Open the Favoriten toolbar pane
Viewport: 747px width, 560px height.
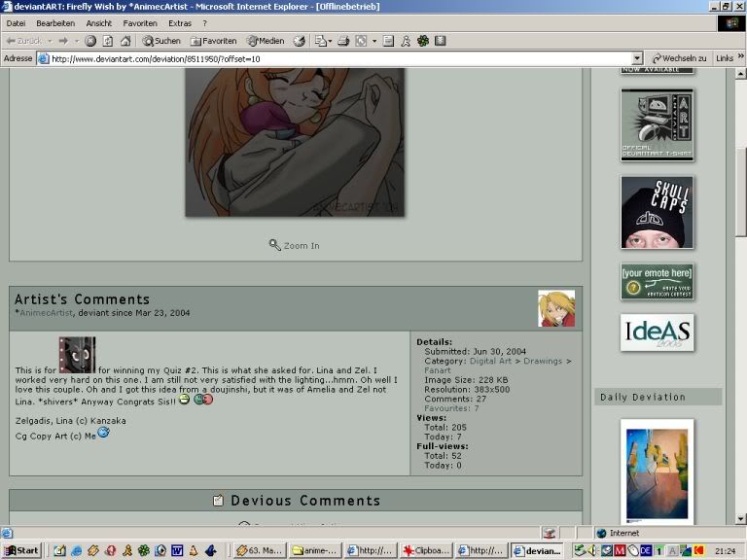pyautogui.click(x=213, y=41)
